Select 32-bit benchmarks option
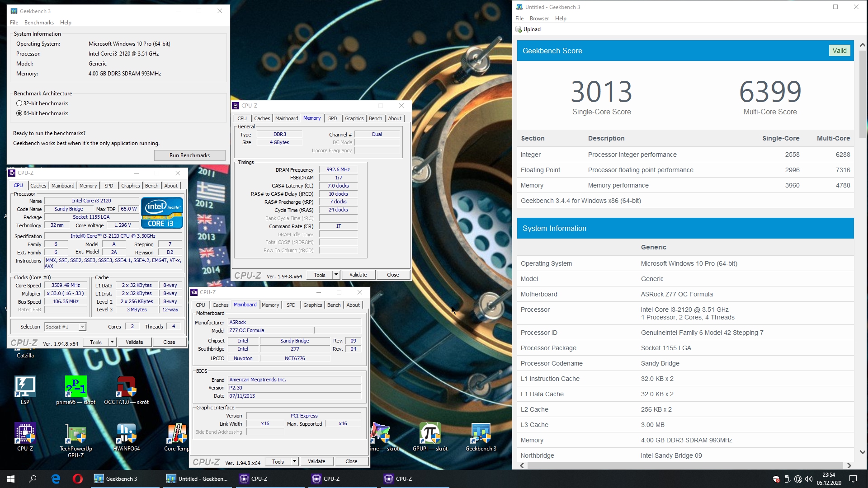Screen dimensions: 868x488 pos(42,103)
